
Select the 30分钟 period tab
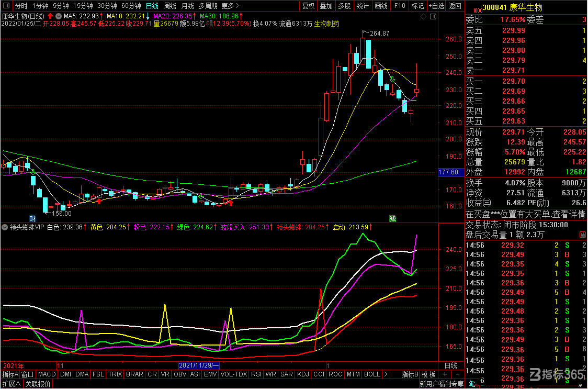pos(107,6)
